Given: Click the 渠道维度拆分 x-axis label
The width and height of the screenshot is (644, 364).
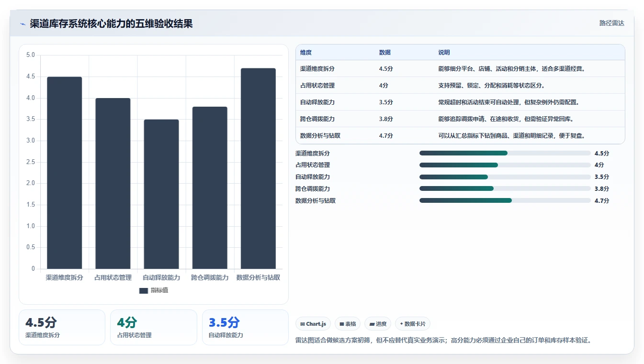Looking at the screenshot, I should tap(65, 277).
